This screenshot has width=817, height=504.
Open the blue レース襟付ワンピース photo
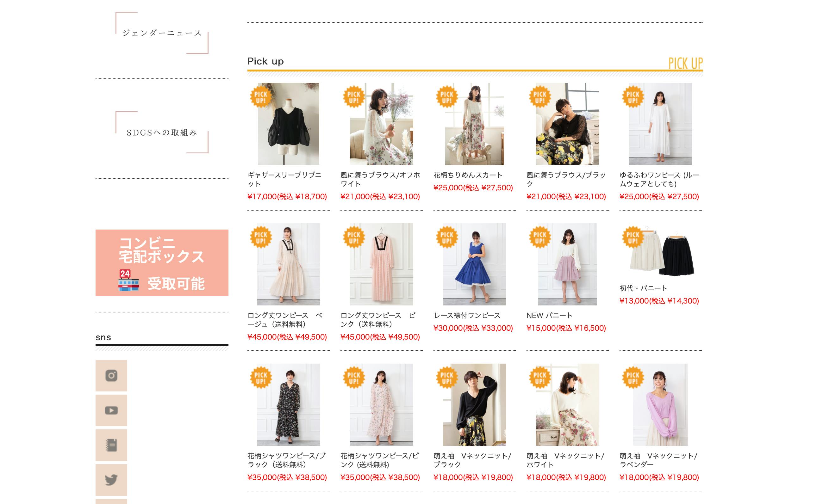click(474, 264)
